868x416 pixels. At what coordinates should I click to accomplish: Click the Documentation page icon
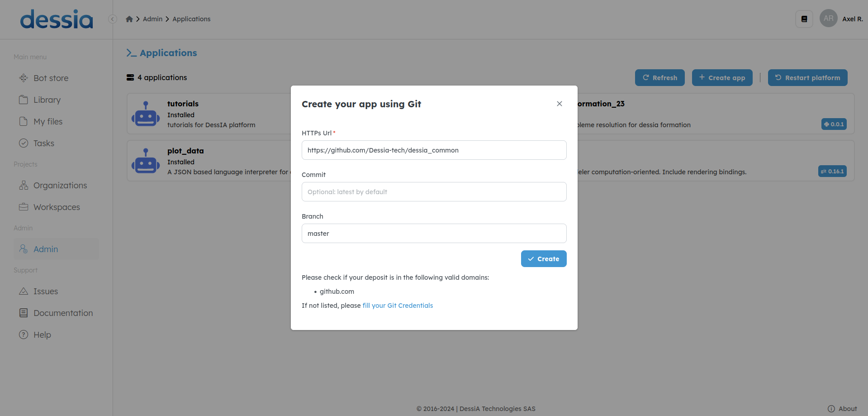pos(24,313)
